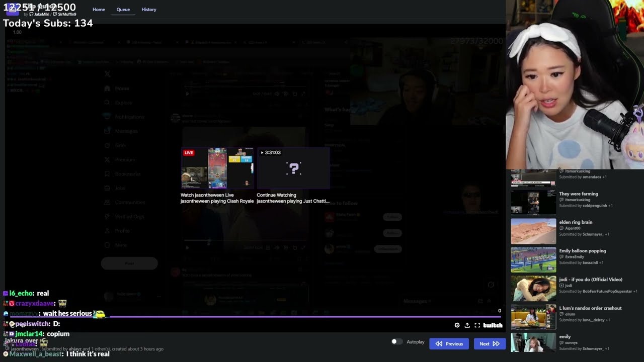Click the title emily in queue

pyautogui.click(x=565, y=337)
